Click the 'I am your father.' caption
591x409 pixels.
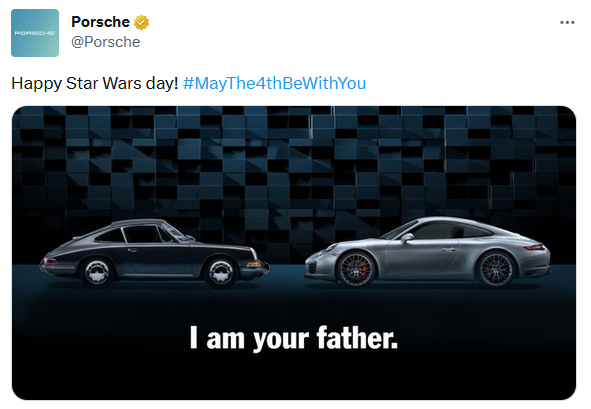[294, 338]
